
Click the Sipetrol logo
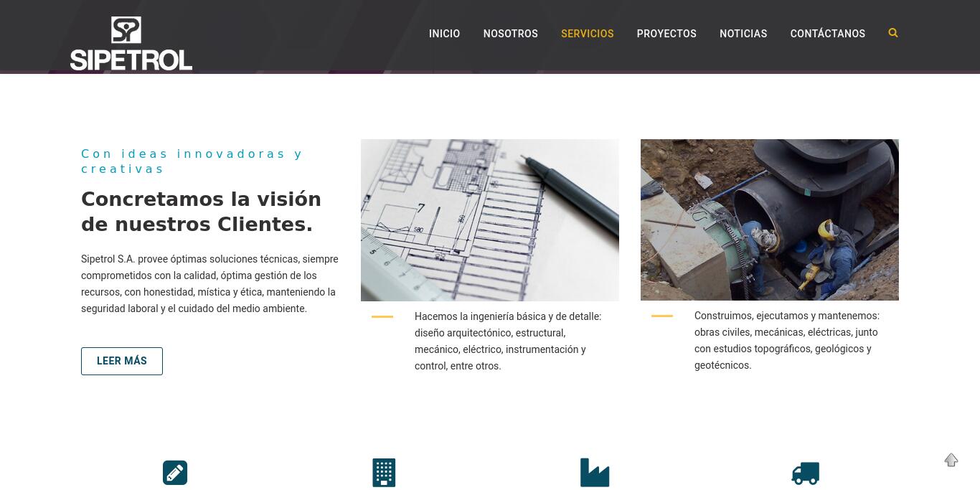tap(131, 43)
